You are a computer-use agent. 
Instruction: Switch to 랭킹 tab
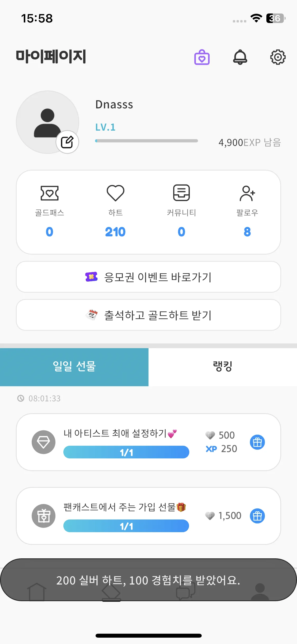[x=223, y=367]
